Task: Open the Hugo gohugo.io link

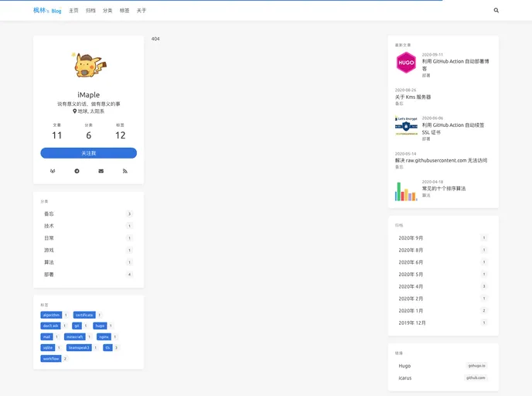Action: pyautogui.click(x=443, y=366)
